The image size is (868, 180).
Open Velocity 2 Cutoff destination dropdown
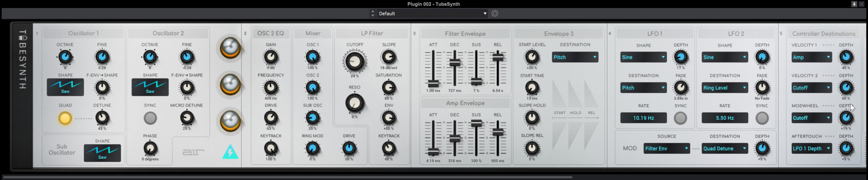(x=812, y=88)
